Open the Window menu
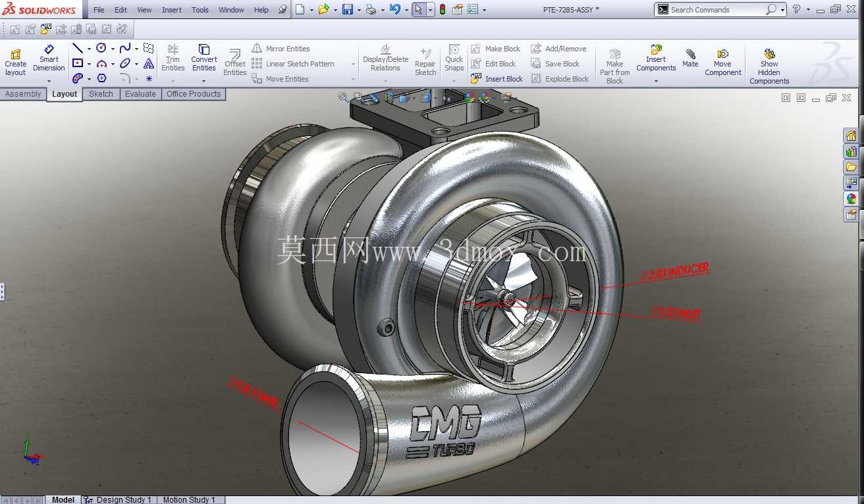The width and height of the screenshot is (864, 504). pyautogui.click(x=231, y=10)
